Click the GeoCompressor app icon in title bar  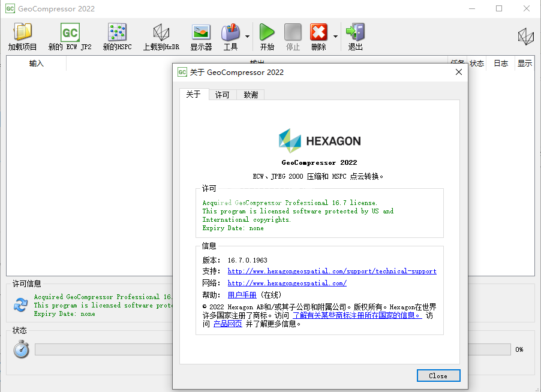(x=10, y=8)
